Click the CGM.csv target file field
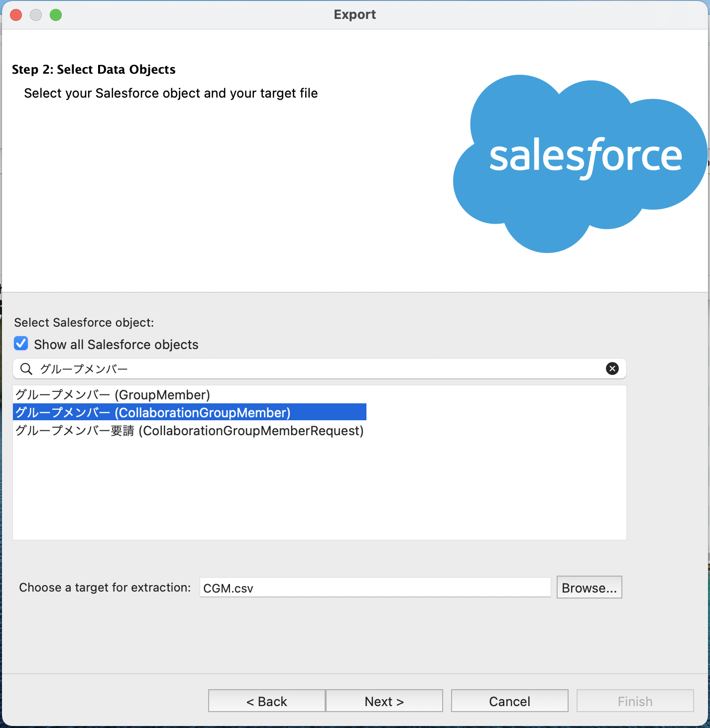Viewport: 710px width, 728px height. tap(375, 588)
